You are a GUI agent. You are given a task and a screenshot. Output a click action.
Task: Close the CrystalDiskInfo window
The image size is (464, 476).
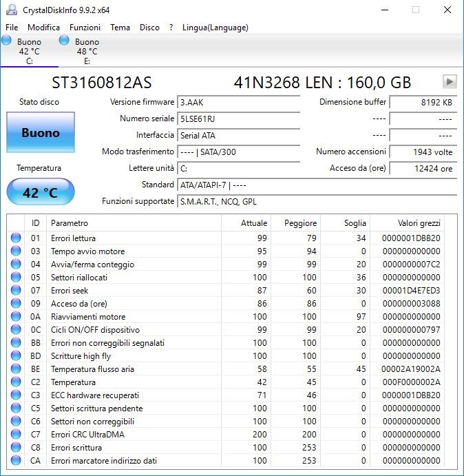447,10
